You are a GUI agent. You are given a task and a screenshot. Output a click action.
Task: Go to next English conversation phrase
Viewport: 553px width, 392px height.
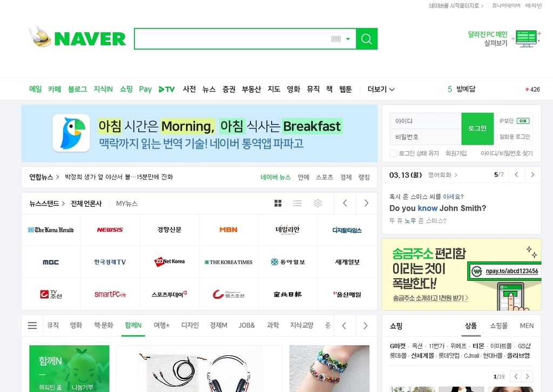click(x=532, y=175)
